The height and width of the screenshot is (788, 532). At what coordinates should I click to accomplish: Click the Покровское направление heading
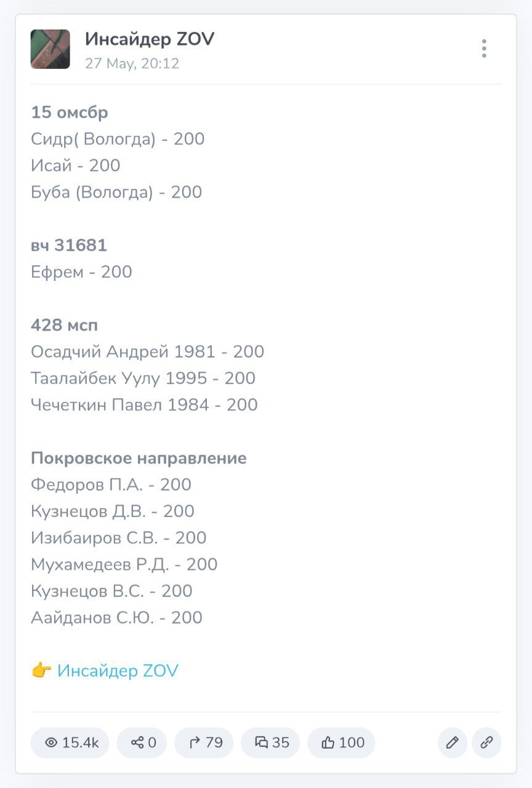[x=139, y=458]
